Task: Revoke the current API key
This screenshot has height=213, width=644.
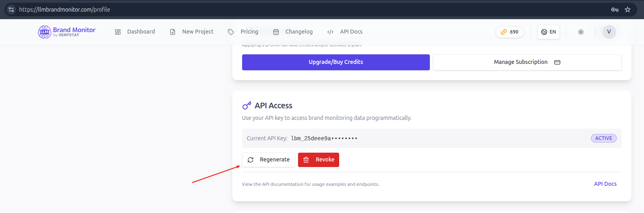Action: point(318,160)
